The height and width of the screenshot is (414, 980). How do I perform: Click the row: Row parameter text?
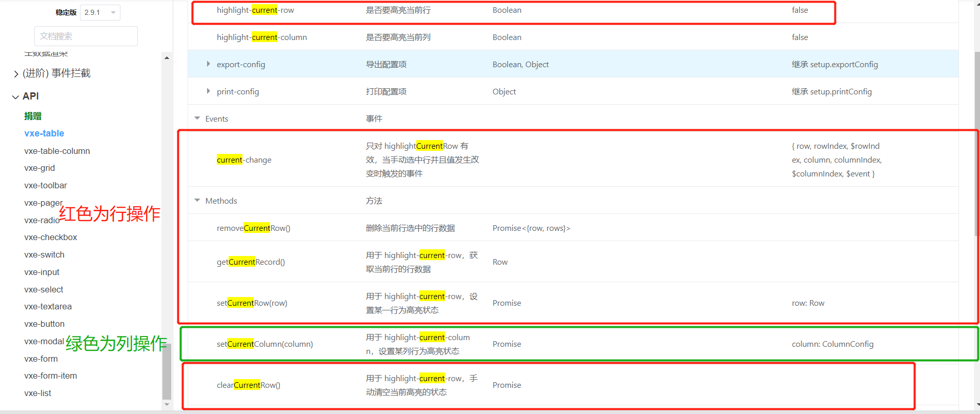coord(808,303)
